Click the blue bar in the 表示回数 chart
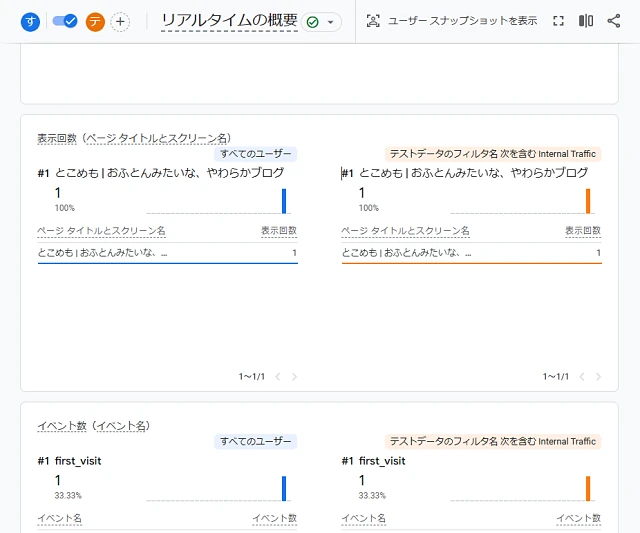The width and height of the screenshot is (640, 533). coord(284,201)
